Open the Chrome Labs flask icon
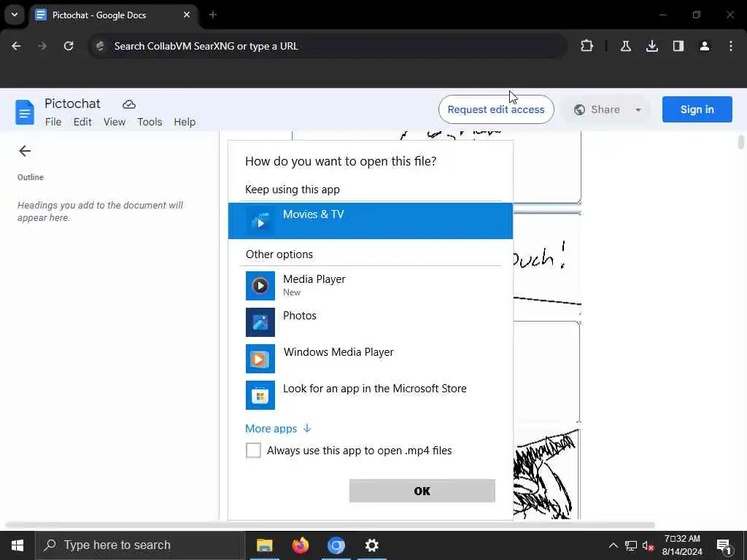 tap(625, 46)
